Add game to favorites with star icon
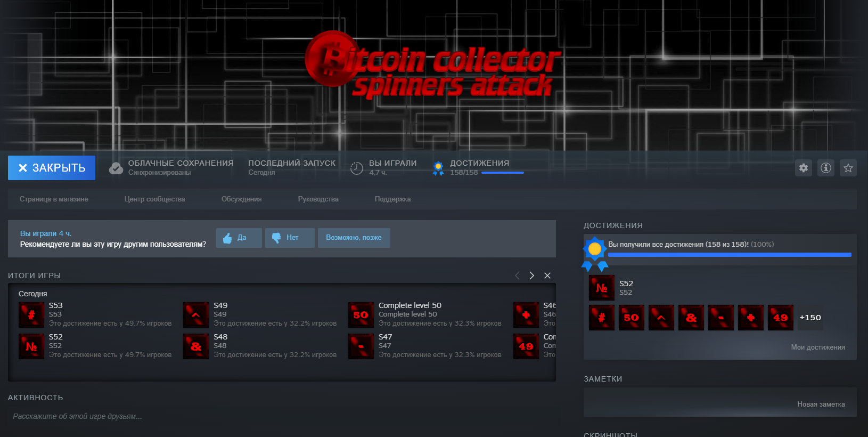868x437 pixels. pyautogui.click(x=848, y=168)
